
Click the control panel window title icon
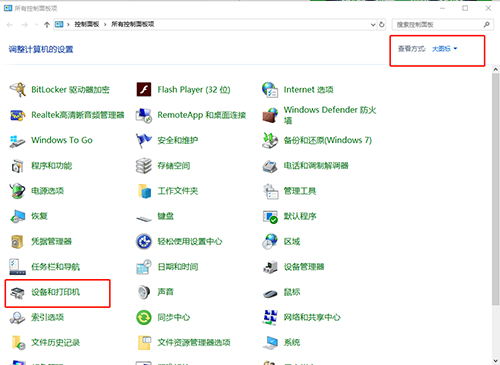8,8
